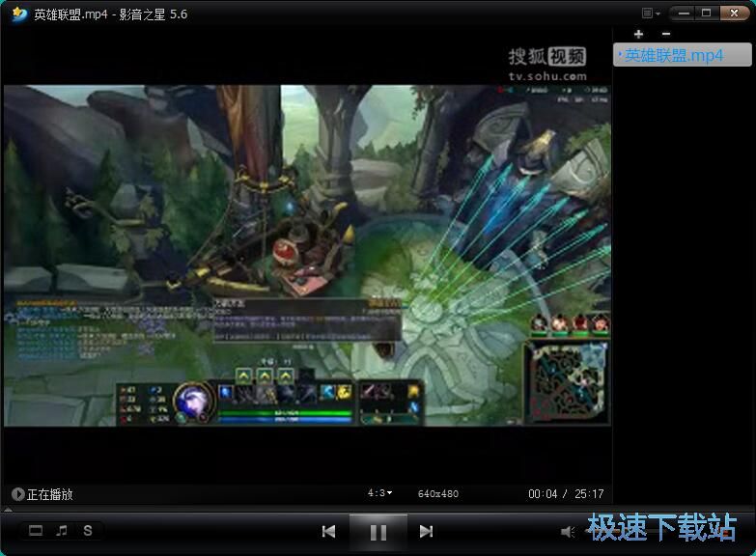This screenshot has height=556, width=756.
Task: Click the 影音之星 star logo icon
Action: 19,14
